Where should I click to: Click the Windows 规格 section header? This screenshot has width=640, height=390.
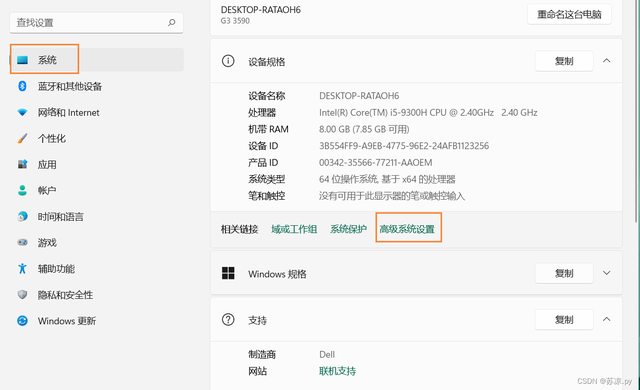coord(416,273)
